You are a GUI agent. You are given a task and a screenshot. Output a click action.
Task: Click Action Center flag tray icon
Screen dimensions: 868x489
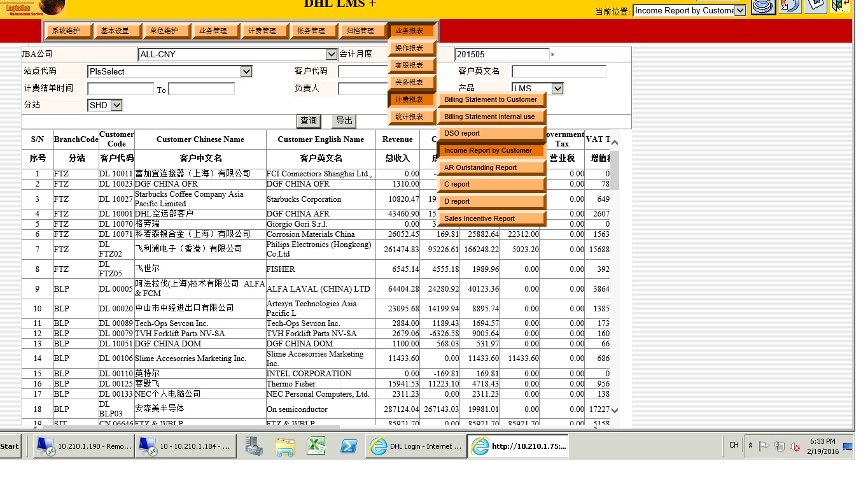(x=764, y=446)
